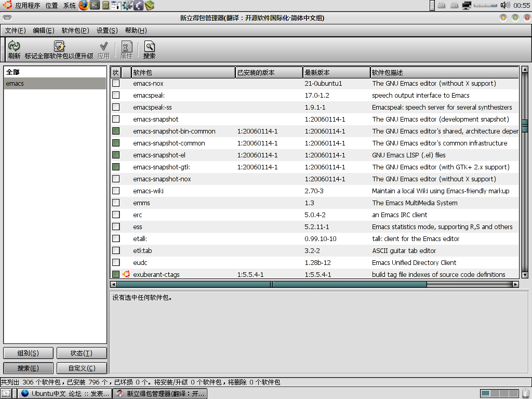Click the show desktop icon in bottom panel

tap(6, 394)
